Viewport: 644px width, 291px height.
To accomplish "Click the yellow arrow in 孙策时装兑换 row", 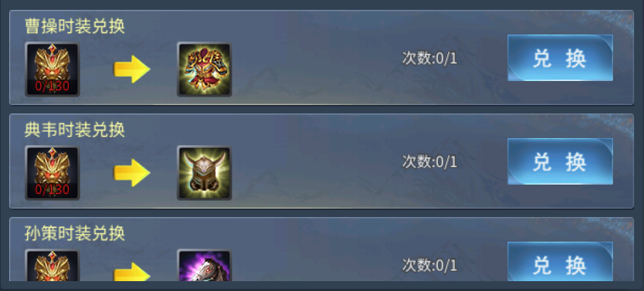I will pyautogui.click(x=132, y=272).
